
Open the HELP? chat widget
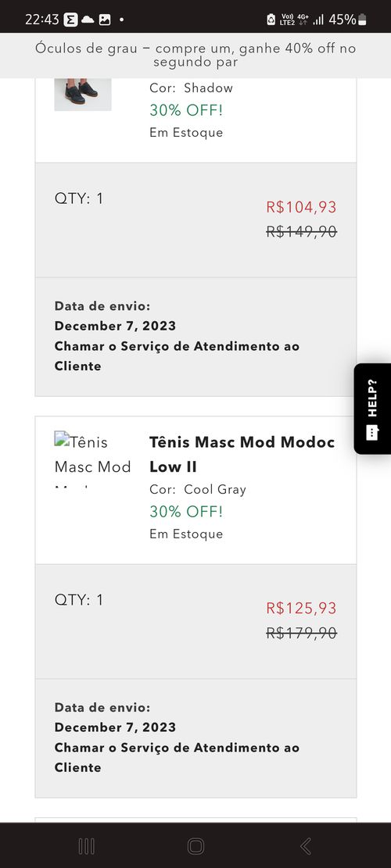click(x=372, y=409)
